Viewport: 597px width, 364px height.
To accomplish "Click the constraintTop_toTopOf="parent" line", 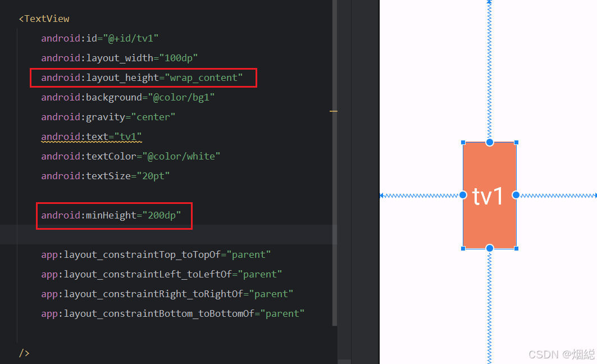I will click(155, 254).
